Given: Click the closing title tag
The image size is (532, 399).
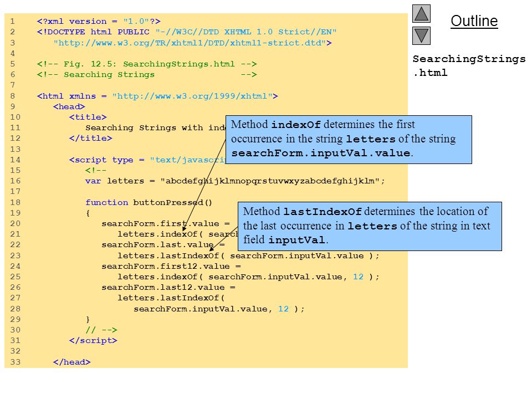Looking at the screenshot, I should pos(90,139).
